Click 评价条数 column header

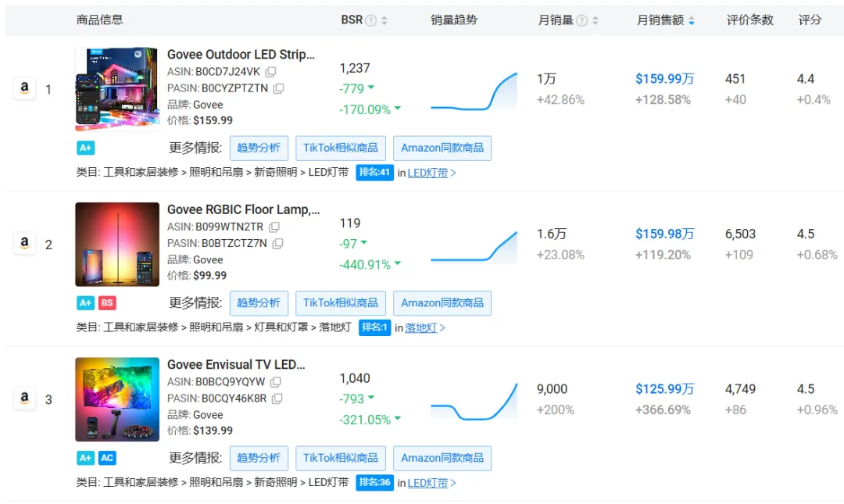pyautogui.click(x=749, y=20)
